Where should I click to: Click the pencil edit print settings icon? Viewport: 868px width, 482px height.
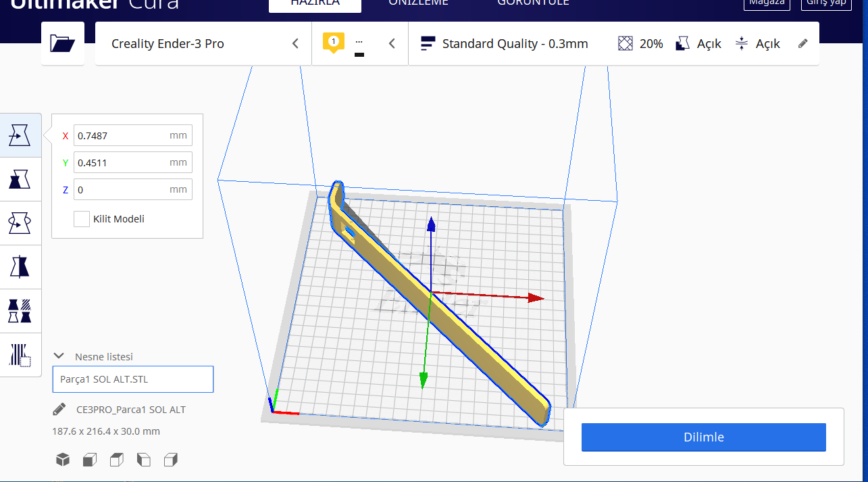[802, 43]
